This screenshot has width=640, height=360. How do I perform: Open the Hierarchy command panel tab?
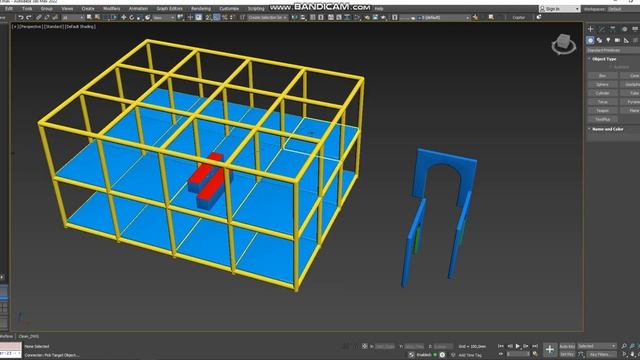613,29
